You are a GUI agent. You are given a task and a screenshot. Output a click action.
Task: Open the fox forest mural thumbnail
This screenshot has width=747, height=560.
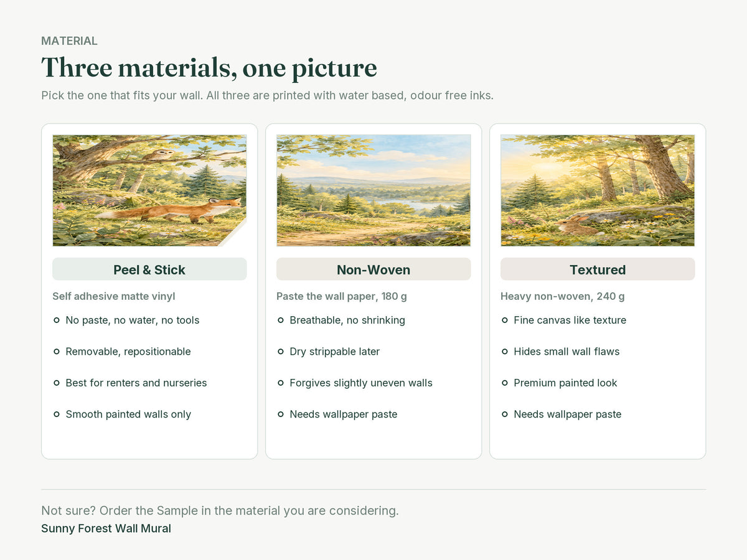pos(149,190)
